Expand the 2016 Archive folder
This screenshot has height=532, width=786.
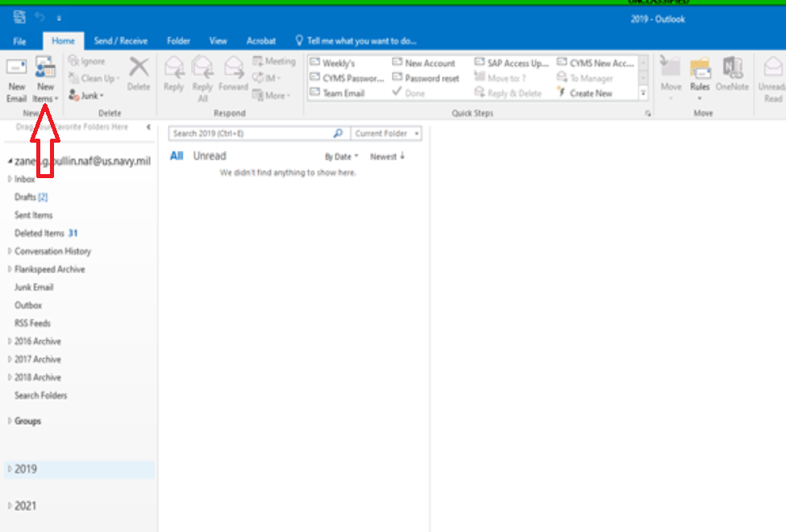coord(10,341)
